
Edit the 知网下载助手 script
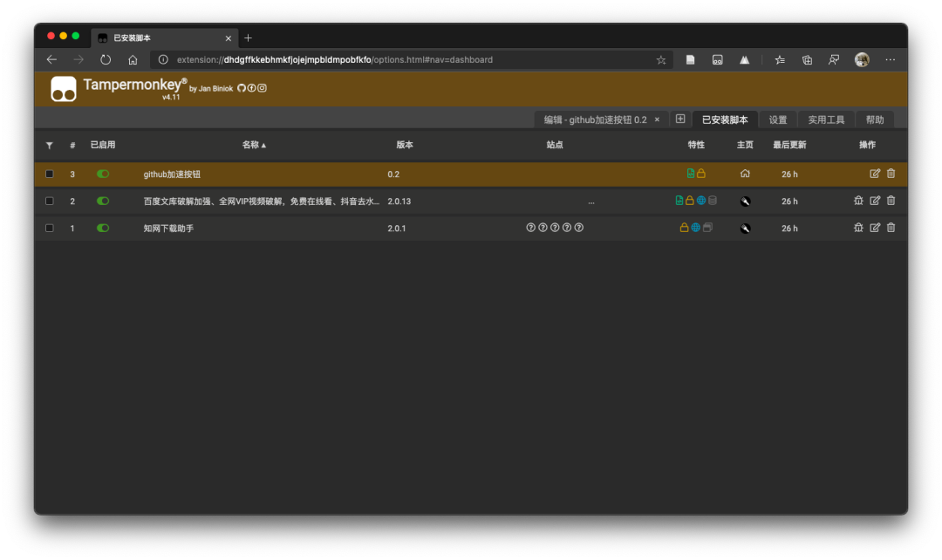pyautogui.click(x=875, y=228)
